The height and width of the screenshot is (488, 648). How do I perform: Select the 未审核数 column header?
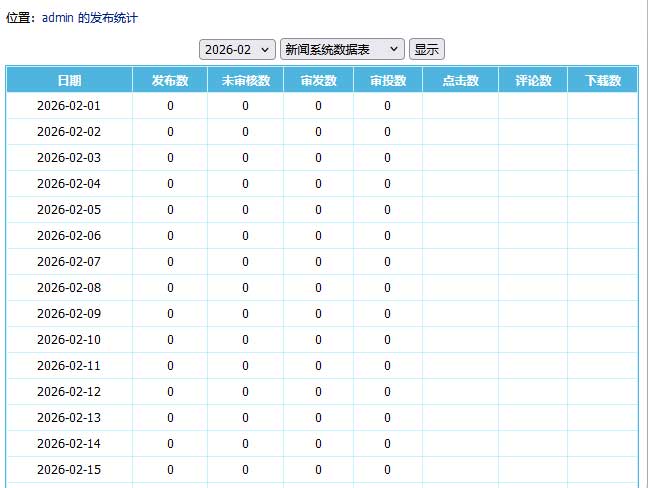pyautogui.click(x=245, y=80)
